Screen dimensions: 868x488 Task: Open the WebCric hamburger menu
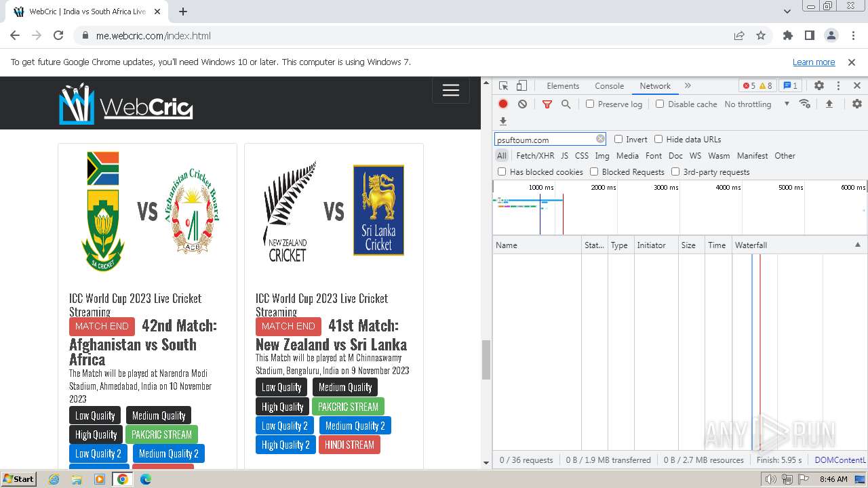tap(451, 91)
